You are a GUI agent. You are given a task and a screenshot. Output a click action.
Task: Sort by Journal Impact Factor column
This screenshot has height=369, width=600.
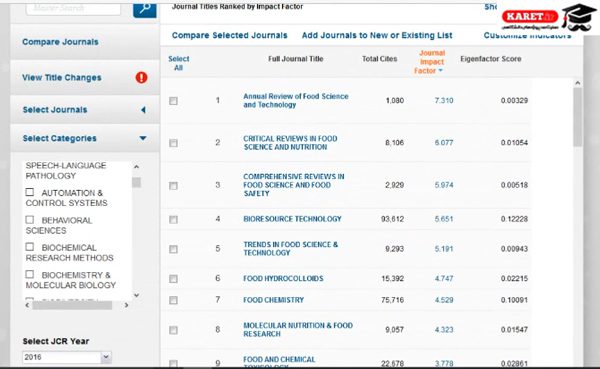click(429, 62)
